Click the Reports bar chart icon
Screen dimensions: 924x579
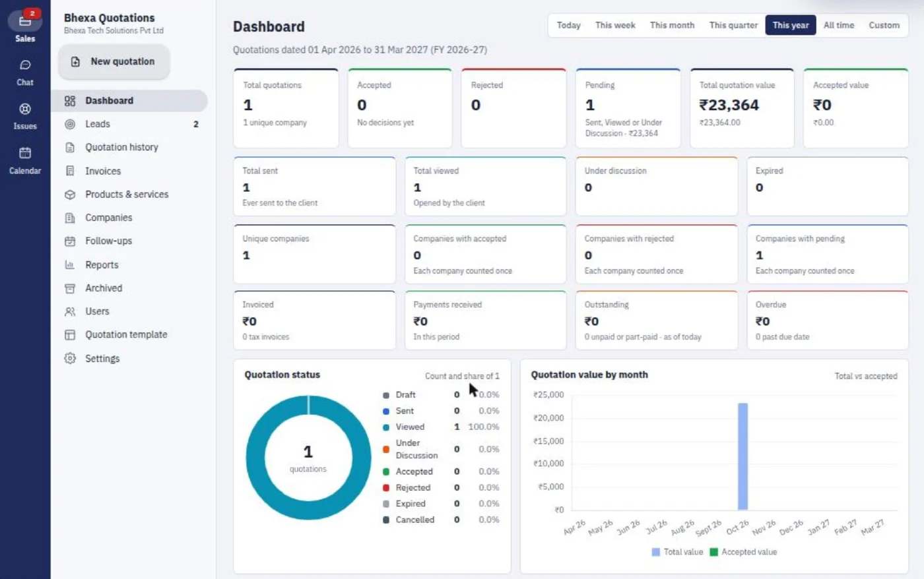pyautogui.click(x=70, y=264)
